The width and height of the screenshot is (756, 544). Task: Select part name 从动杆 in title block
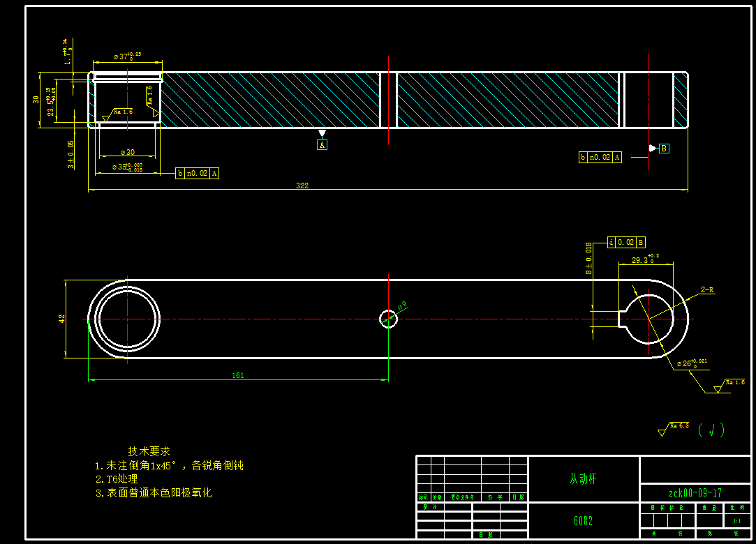pos(584,479)
